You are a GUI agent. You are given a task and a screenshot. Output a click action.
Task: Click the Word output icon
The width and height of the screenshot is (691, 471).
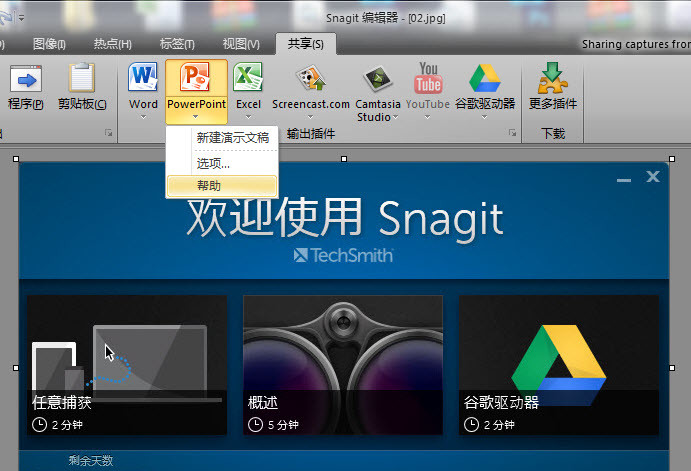point(143,78)
